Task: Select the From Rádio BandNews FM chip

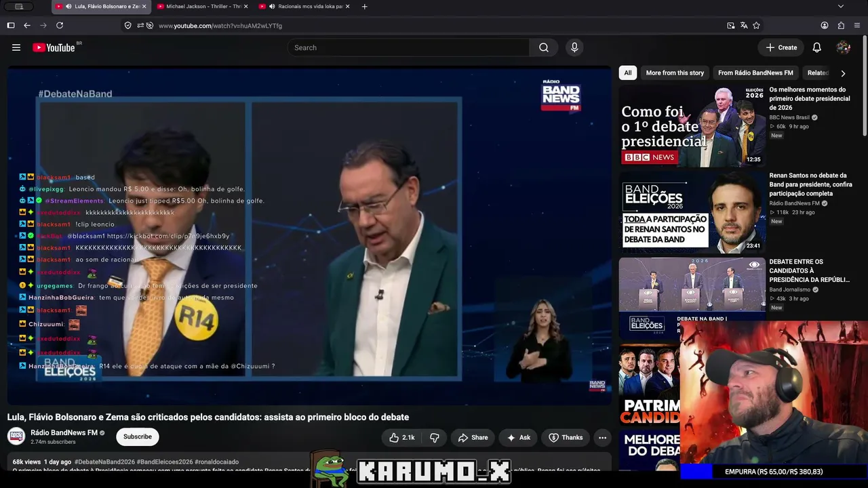Action: (755, 73)
